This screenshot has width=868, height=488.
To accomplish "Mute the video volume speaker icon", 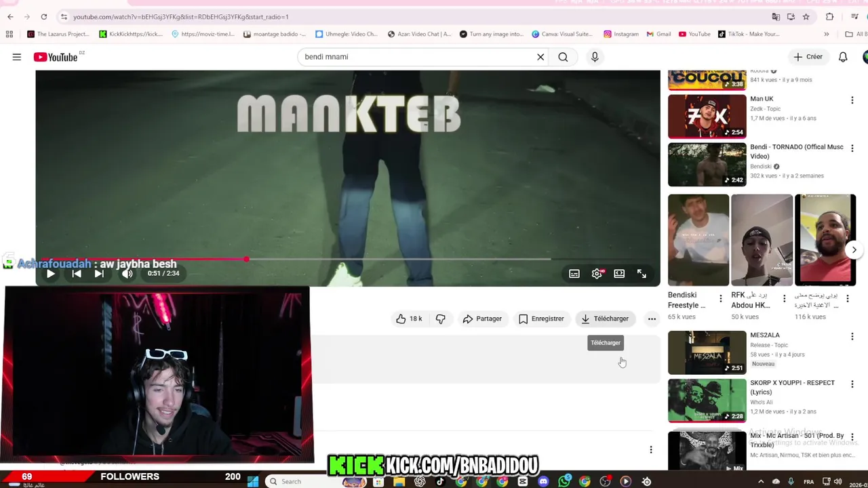I will click(127, 273).
